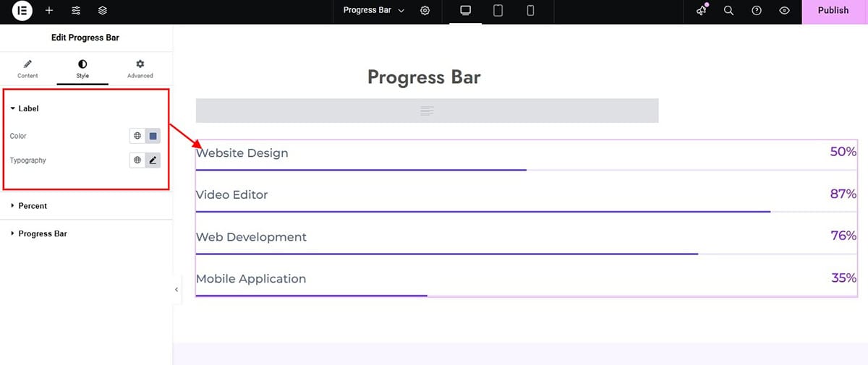This screenshot has width=868, height=365.
Task: Open the Finder search icon
Action: coord(729,11)
